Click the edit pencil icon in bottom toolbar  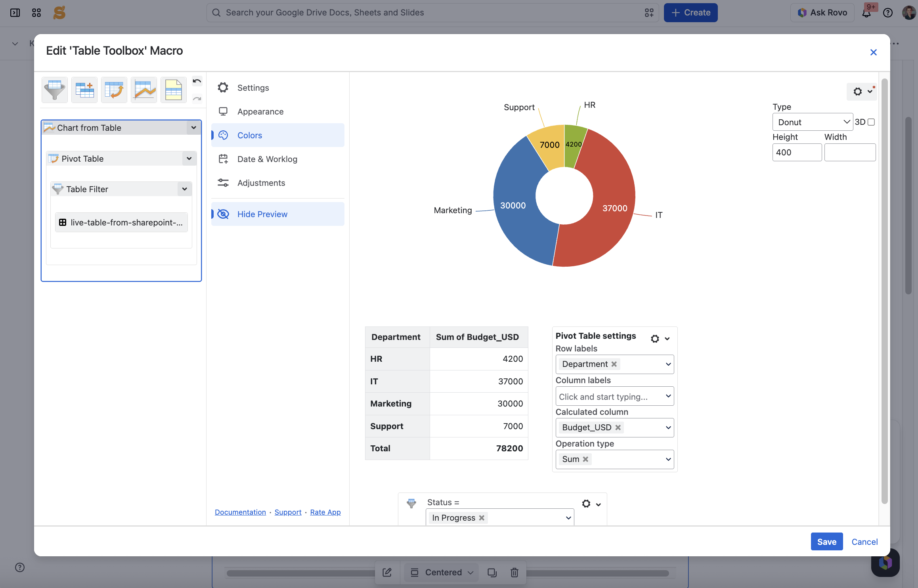pos(387,572)
